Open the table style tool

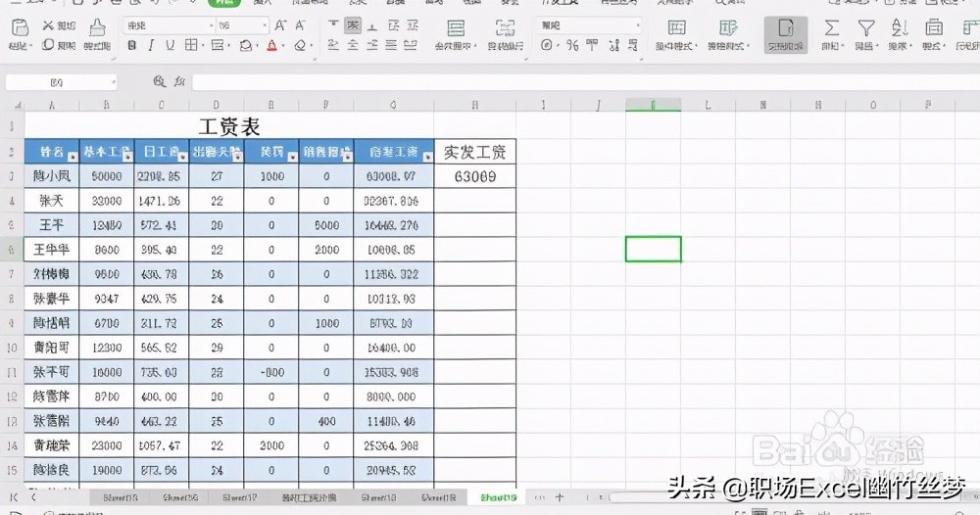[728, 28]
